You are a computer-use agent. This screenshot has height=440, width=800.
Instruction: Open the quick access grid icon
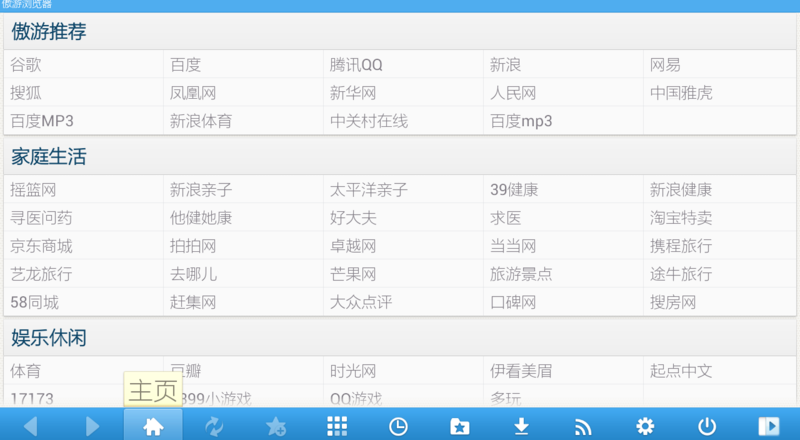click(x=338, y=426)
